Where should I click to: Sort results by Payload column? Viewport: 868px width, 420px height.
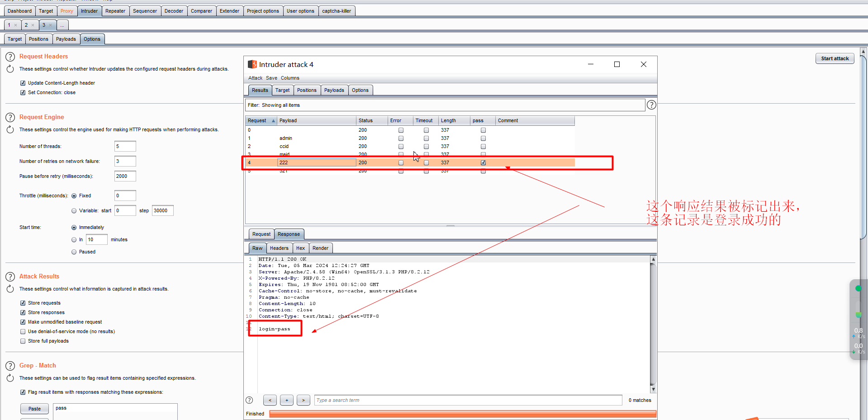point(316,121)
